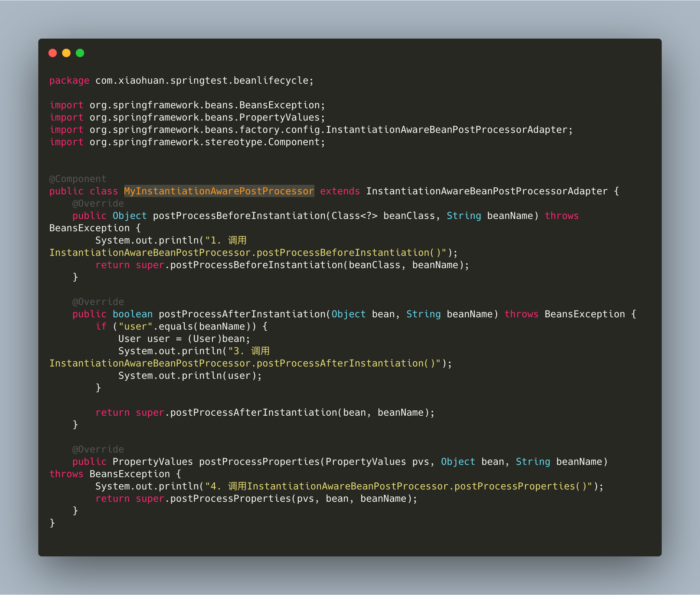Click the "if" keyword

(x=101, y=327)
